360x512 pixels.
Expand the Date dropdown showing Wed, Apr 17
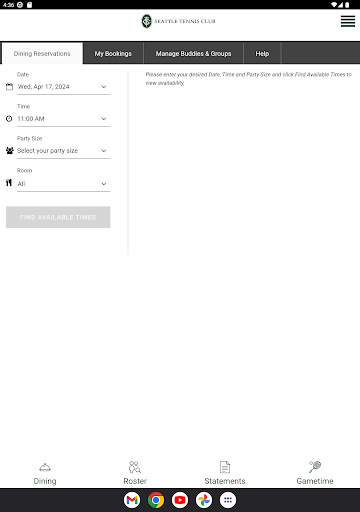tap(64, 87)
